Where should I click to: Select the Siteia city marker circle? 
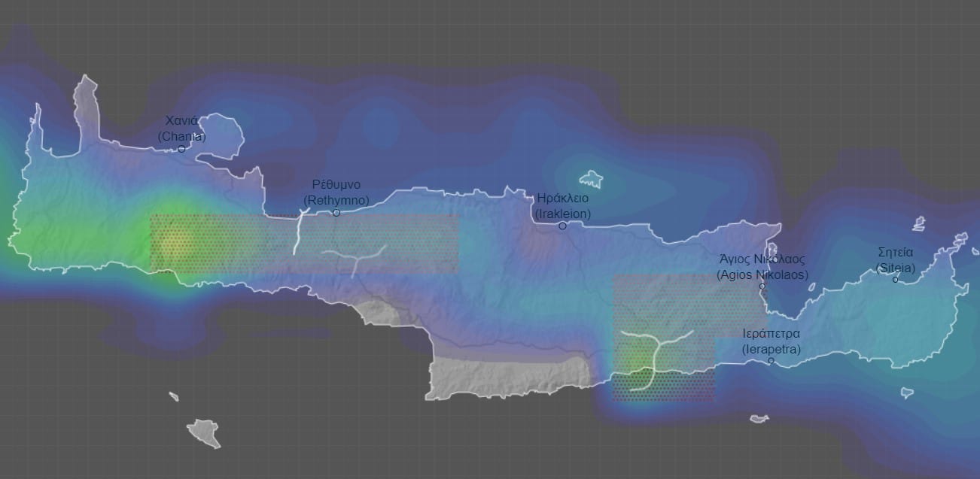tap(896, 280)
